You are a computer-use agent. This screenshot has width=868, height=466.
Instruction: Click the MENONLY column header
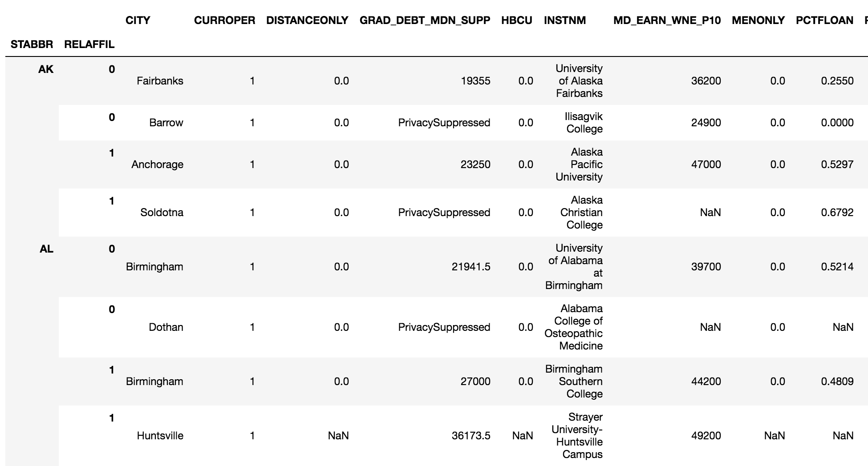coord(758,20)
